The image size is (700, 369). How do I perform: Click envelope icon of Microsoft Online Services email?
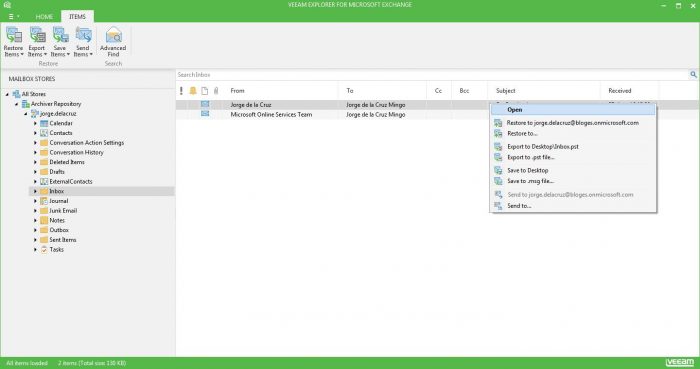(205, 114)
